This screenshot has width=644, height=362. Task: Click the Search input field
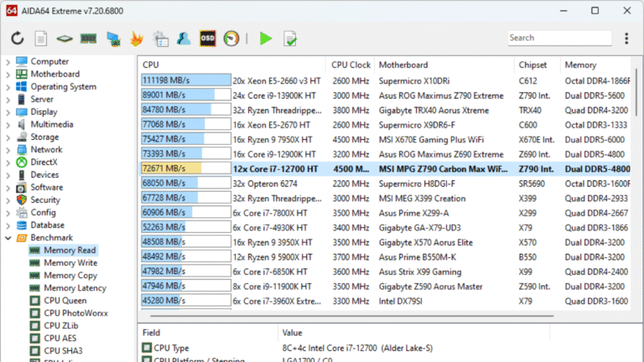[x=559, y=38]
